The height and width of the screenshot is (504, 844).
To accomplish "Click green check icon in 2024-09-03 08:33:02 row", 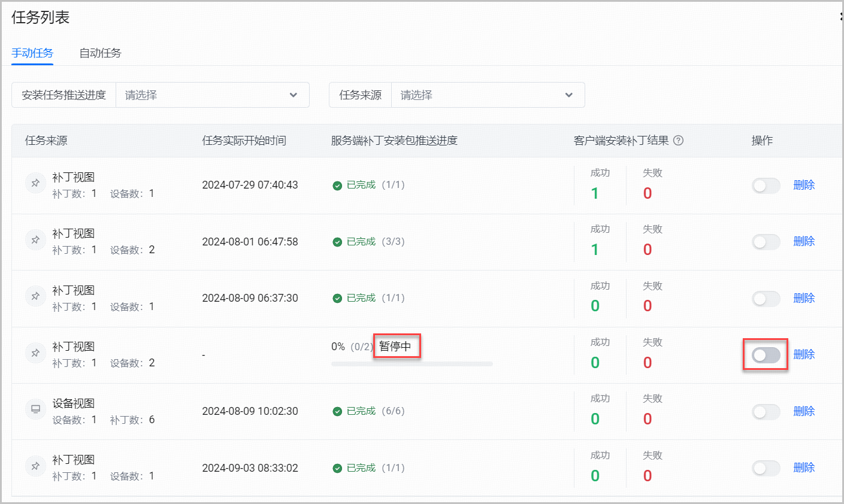I will tap(337, 468).
